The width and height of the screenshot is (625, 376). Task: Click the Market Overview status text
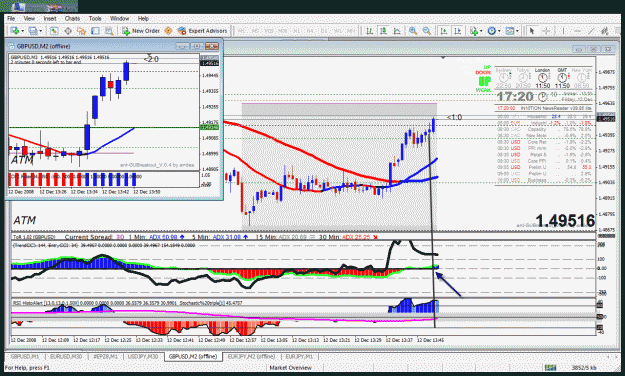tap(291, 368)
